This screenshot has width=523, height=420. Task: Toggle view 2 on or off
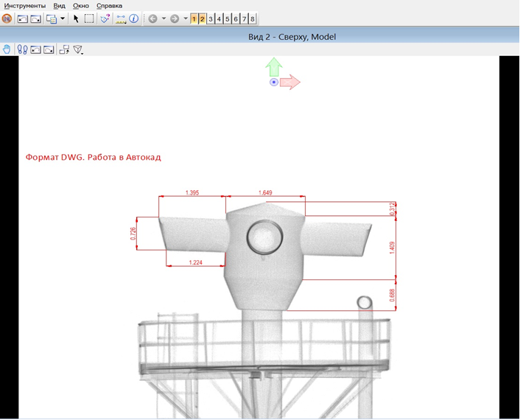pyautogui.click(x=203, y=18)
